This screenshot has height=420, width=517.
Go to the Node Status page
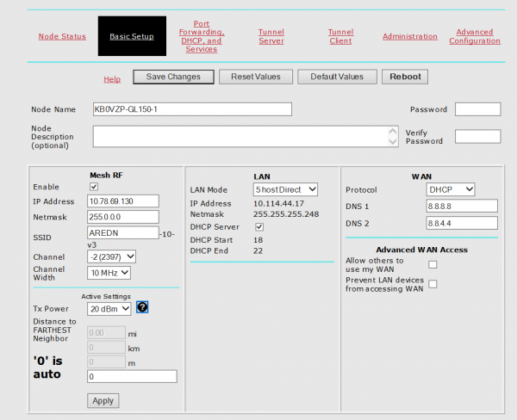(x=62, y=36)
